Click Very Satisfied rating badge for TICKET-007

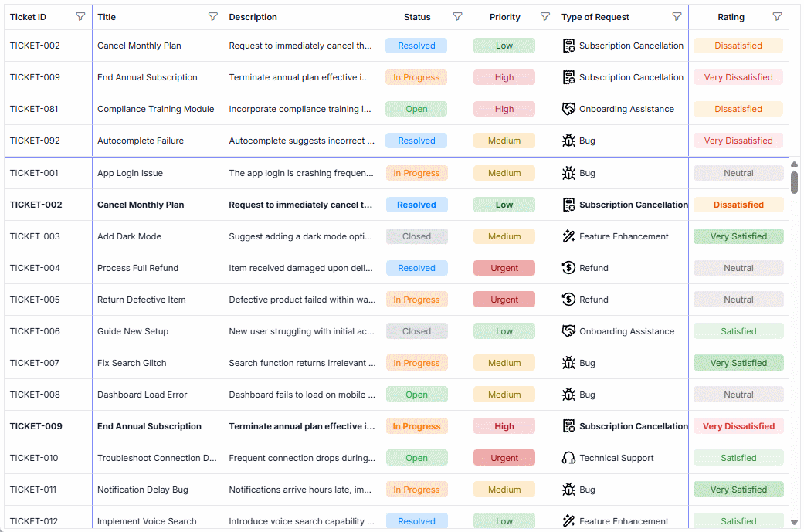coord(738,363)
